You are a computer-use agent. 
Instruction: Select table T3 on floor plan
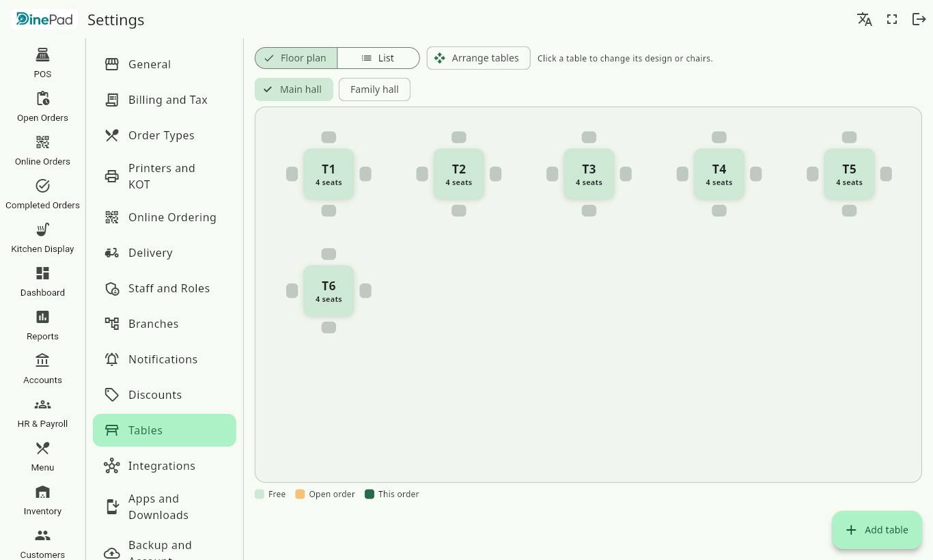pos(589,174)
